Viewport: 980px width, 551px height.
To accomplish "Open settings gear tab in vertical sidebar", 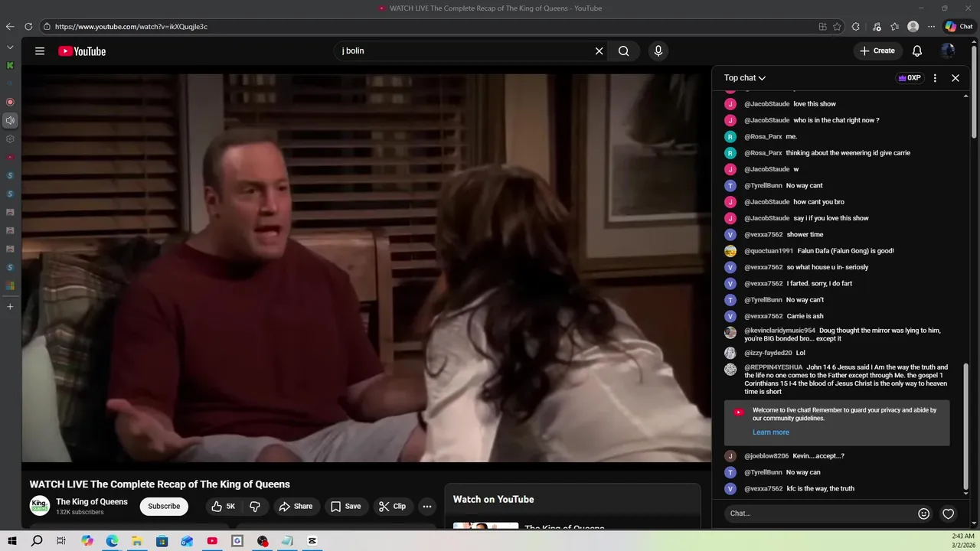I will [x=10, y=139].
